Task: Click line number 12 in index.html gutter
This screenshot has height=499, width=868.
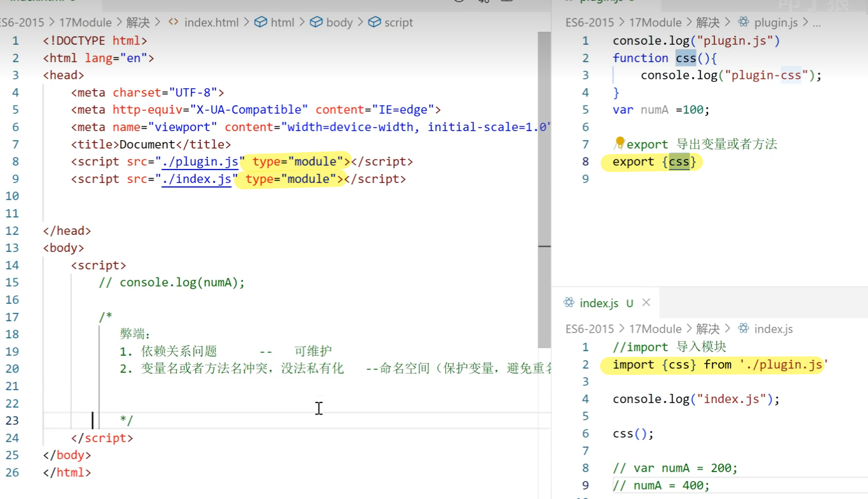Action: [x=12, y=231]
